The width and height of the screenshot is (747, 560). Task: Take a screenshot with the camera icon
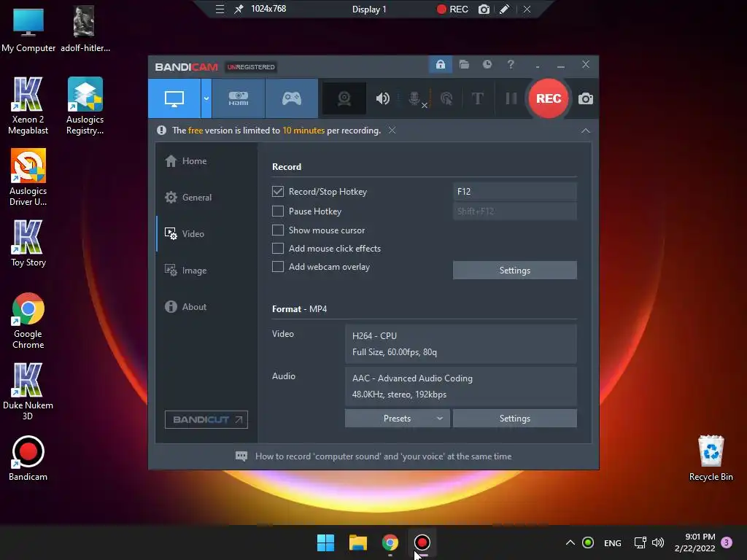tap(586, 98)
